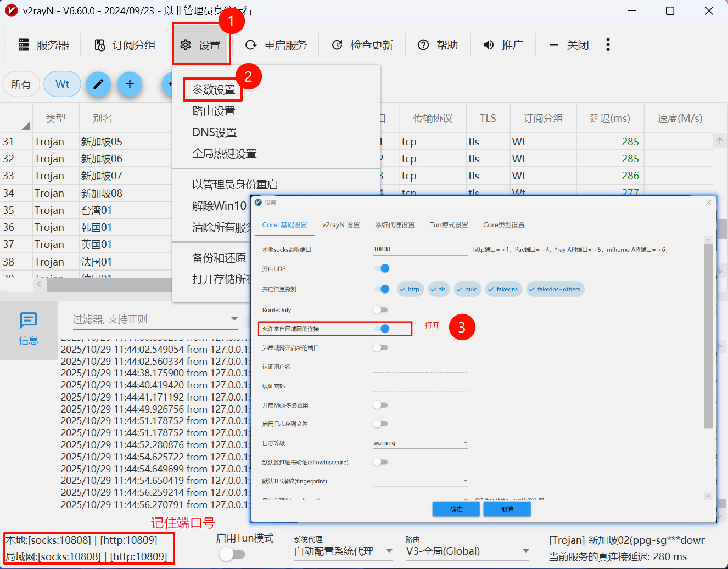Viewport: 728px width, 569px height.
Task: Select 全局热键设置 menu item
Action: (x=224, y=154)
